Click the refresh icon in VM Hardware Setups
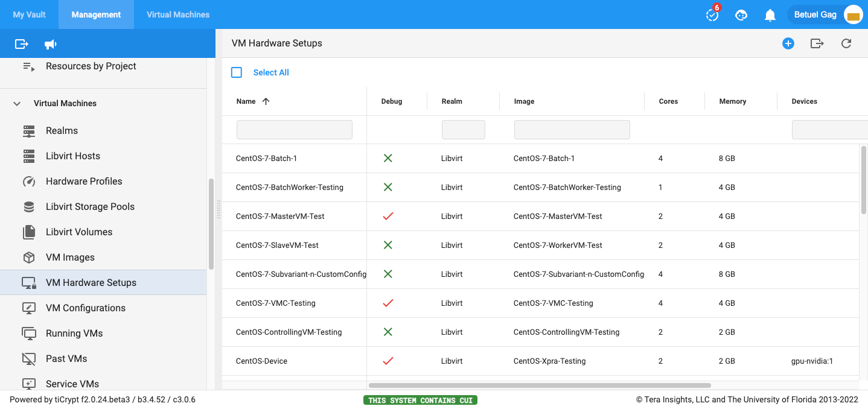 tap(846, 43)
